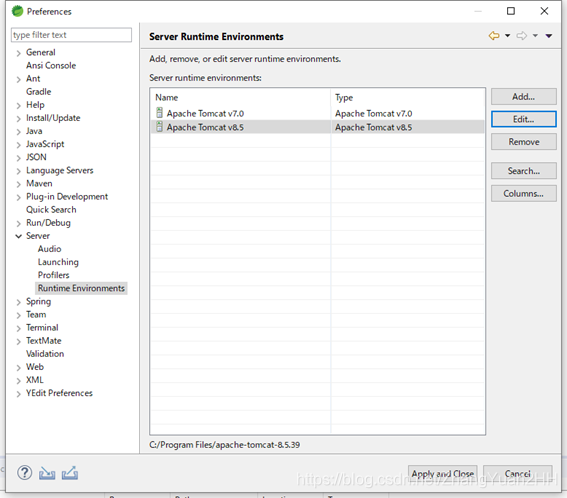Click the Remove button
This screenshot has height=498, width=567.
pos(523,141)
